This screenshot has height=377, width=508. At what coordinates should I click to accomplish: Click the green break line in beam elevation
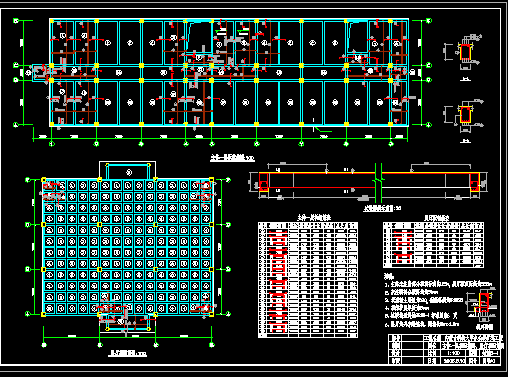(x=378, y=183)
